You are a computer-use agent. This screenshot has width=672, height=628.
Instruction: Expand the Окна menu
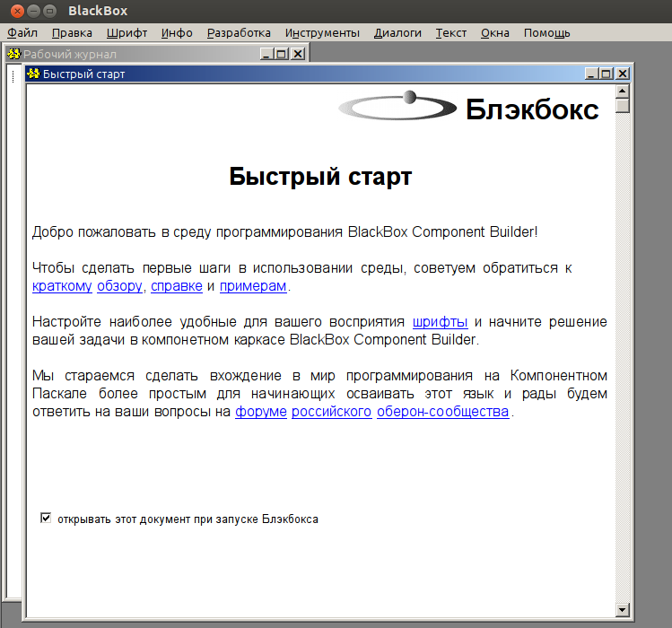click(494, 33)
